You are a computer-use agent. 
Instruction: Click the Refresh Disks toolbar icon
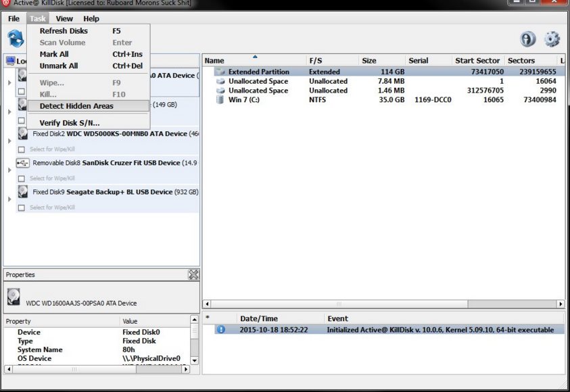16,39
